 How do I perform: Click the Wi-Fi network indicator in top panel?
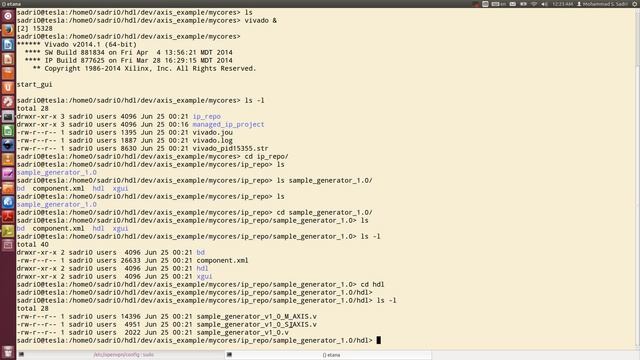coord(534,4)
